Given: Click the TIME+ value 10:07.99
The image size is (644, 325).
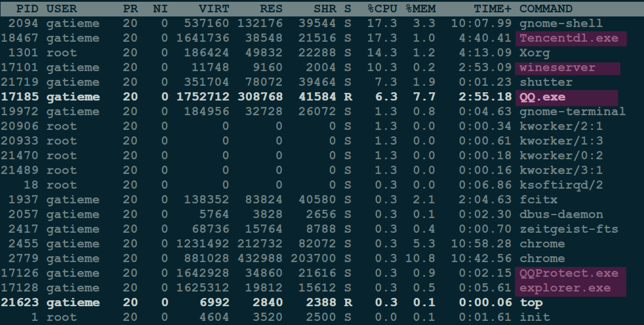Looking at the screenshot, I should coord(481,24).
